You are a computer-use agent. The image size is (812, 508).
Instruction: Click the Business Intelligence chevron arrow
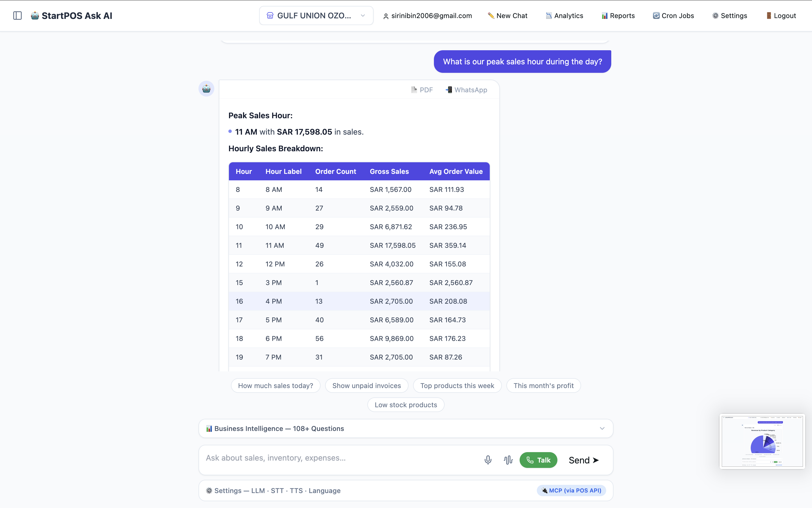[x=602, y=428]
